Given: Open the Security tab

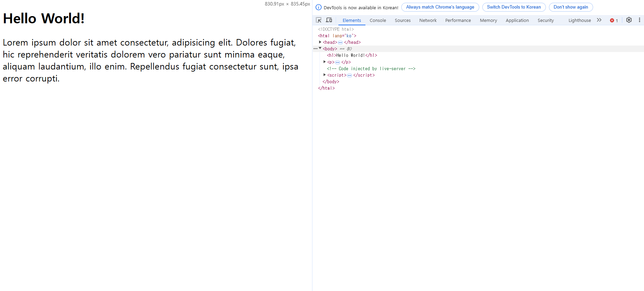Looking at the screenshot, I should pos(546,21).
